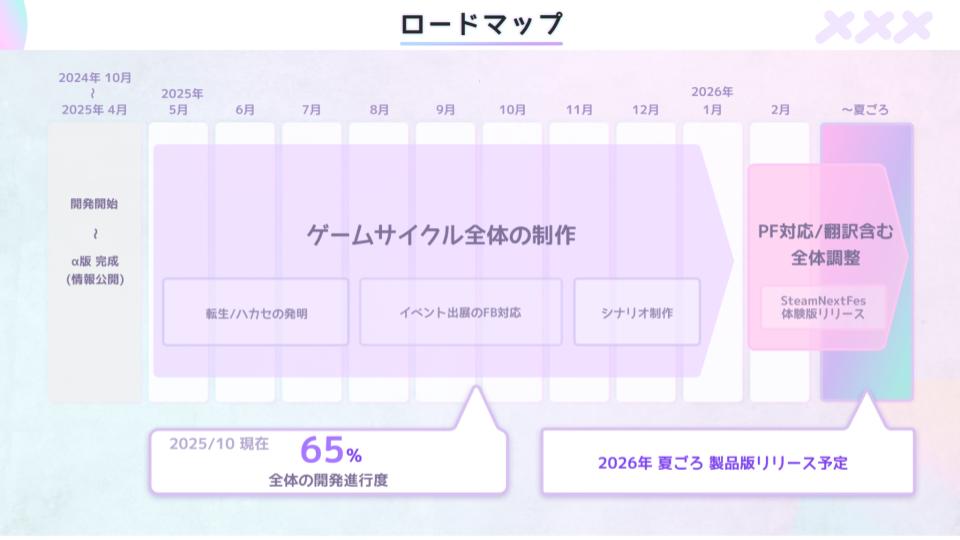Image resolution: width=960 pixels, height=540 pixels.
Task: Click the XXX logo in the header
Action: [873, 27]
